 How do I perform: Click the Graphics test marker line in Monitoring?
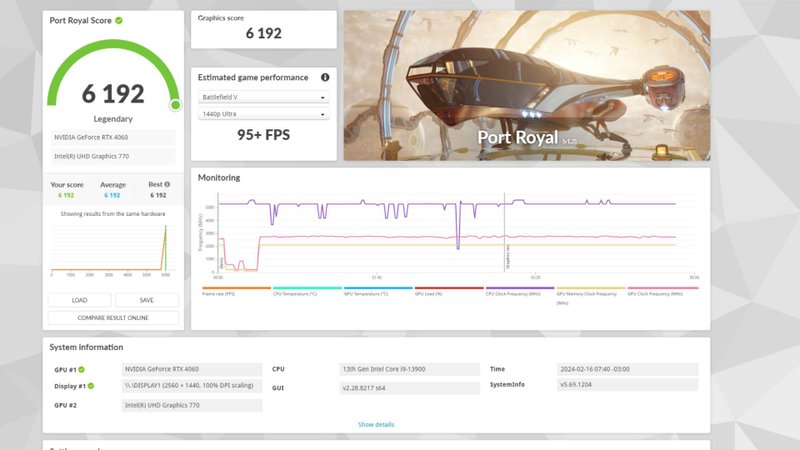tap(505, 233)
